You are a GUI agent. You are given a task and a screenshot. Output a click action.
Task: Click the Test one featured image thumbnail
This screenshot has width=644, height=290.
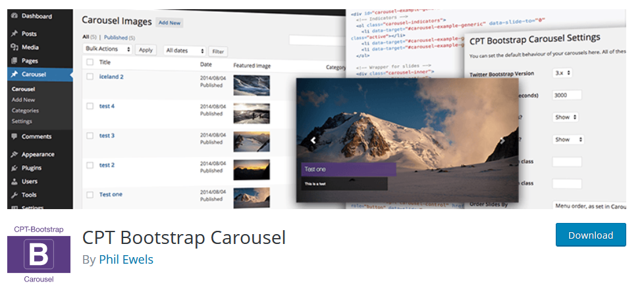(x=252, y=198)
